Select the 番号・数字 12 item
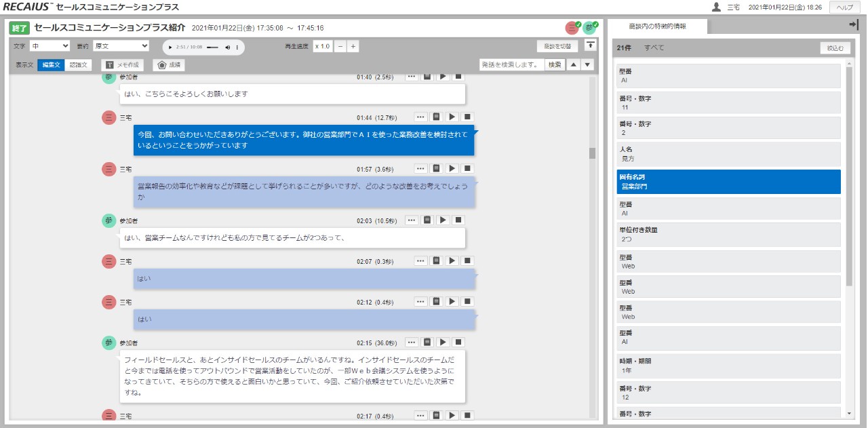This screenshot has height=428, width=868. coord(729,393)
